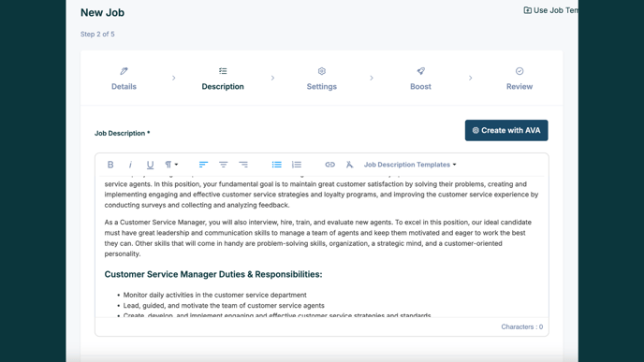Viewport: 644px width, 362px height.
Task: Click the chevron between Details and Description
Action: (174, 78)
